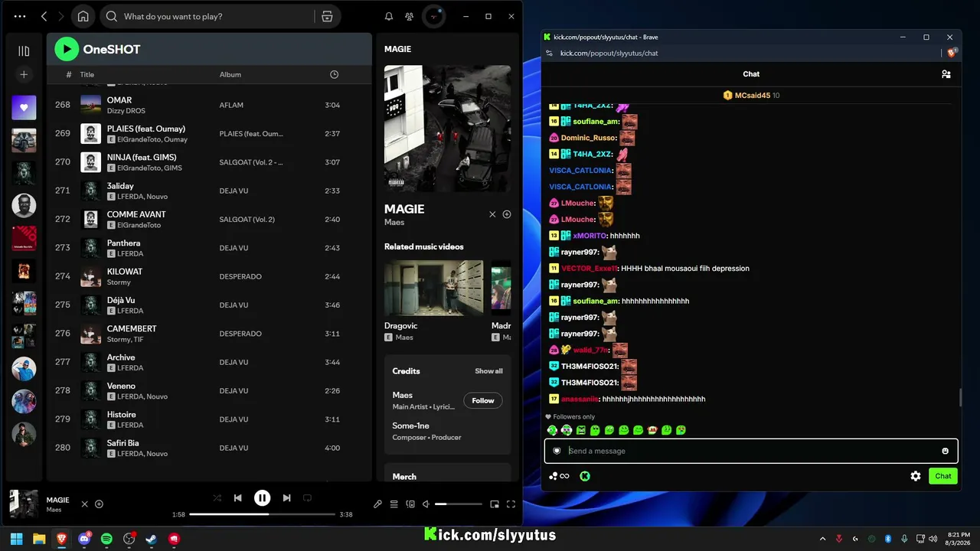Open the Oumay artist link in track 269

(x=176, y=139)
